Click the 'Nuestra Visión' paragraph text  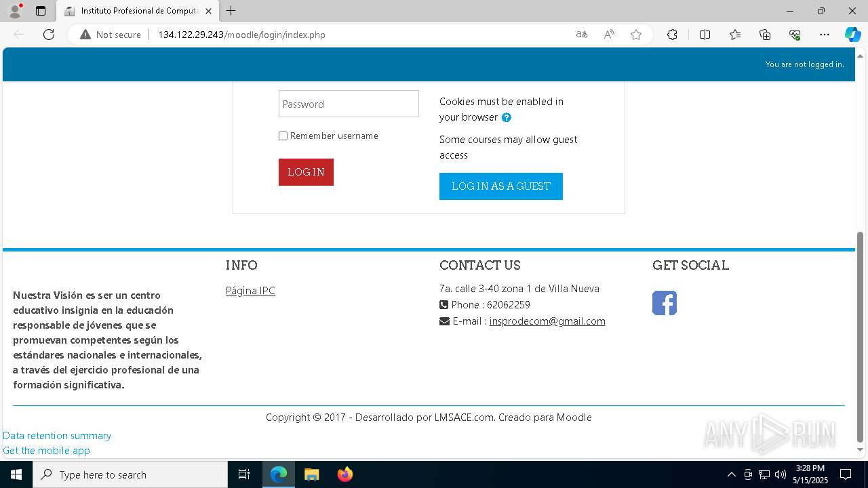point(107,340)
